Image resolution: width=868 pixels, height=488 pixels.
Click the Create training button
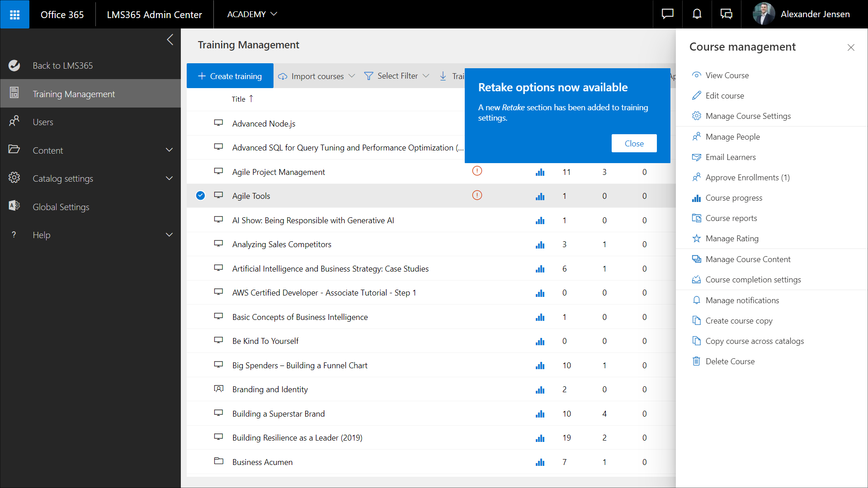[230, 76]
